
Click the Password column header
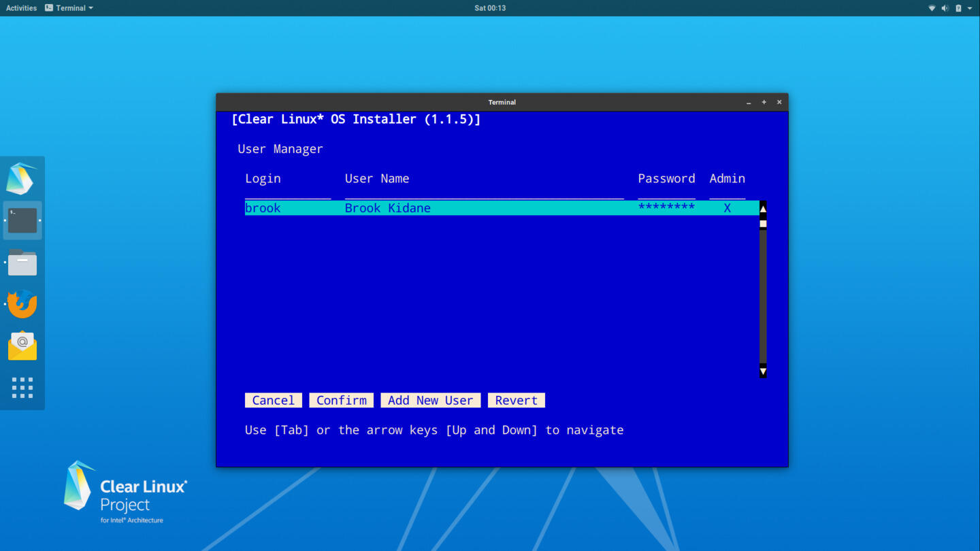666,178
